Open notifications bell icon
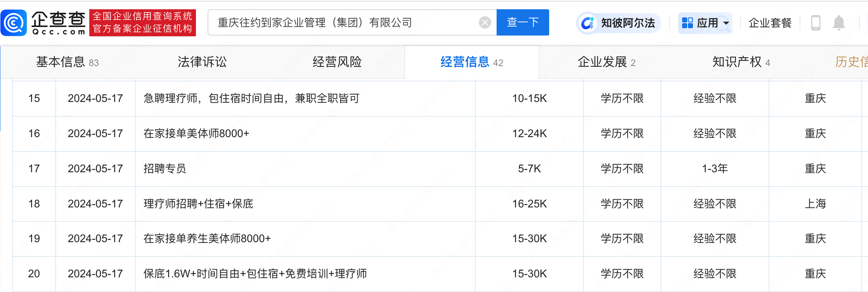The height and width of the screenshot is (292, 868). [x=839, y=23]
